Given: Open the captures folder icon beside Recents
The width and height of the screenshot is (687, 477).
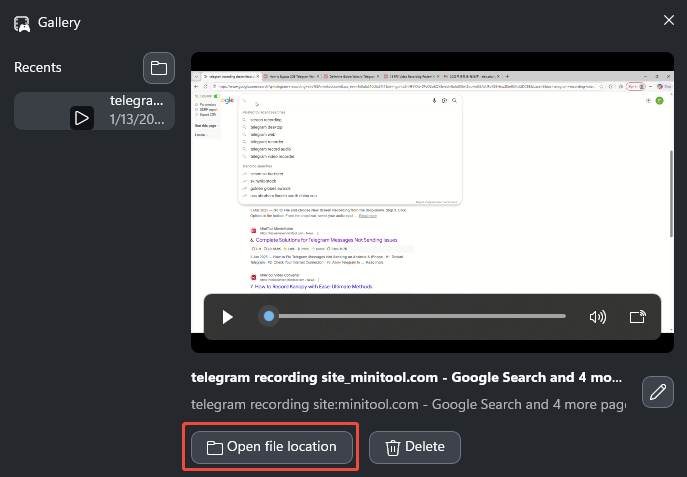Looking at the screenshot, I should tap(159, 68).
